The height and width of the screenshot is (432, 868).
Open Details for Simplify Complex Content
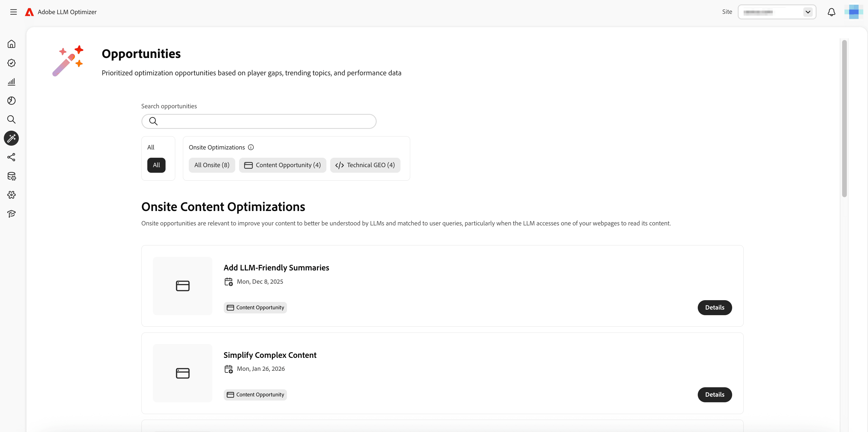pos(714,395)
